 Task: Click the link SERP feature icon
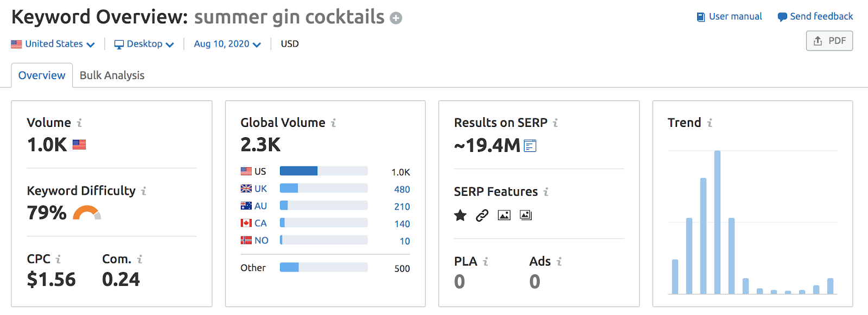482,216
